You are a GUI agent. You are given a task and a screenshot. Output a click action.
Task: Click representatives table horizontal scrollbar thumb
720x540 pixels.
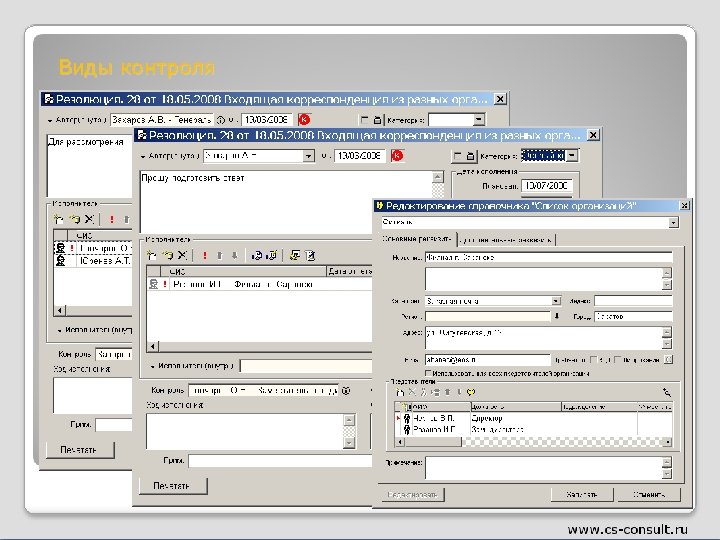[x=433, y=442]
